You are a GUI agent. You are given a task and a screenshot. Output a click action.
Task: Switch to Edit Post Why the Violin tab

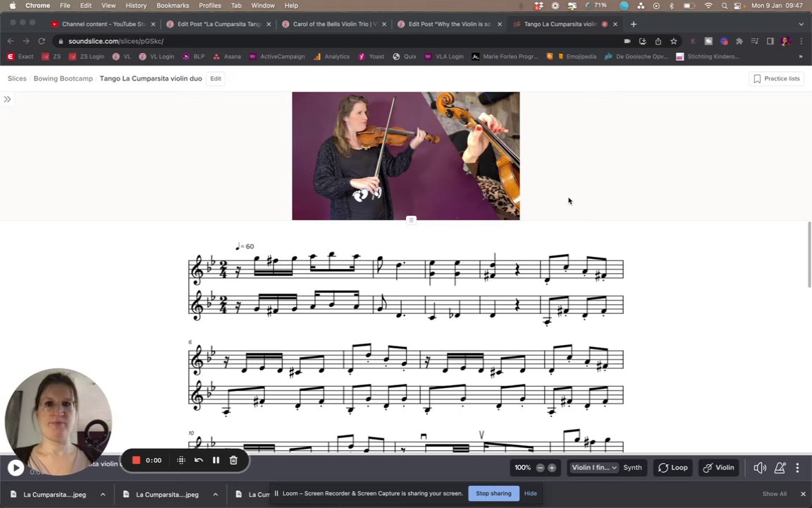point(450,24)
